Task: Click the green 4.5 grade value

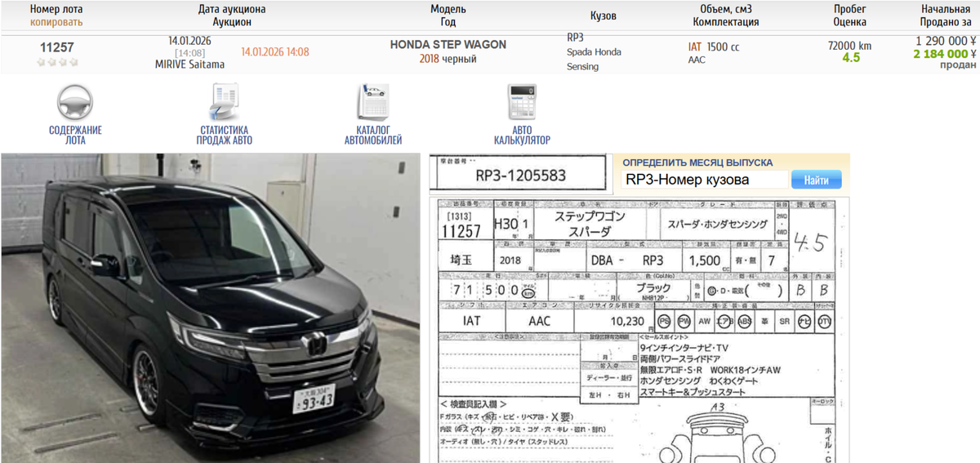Action: click(x=851, y=58)
